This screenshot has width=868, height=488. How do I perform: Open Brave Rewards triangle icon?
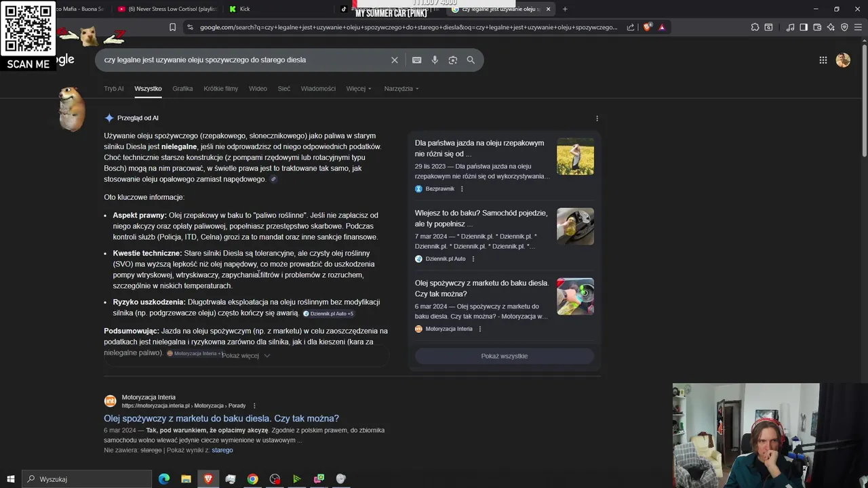662,27
